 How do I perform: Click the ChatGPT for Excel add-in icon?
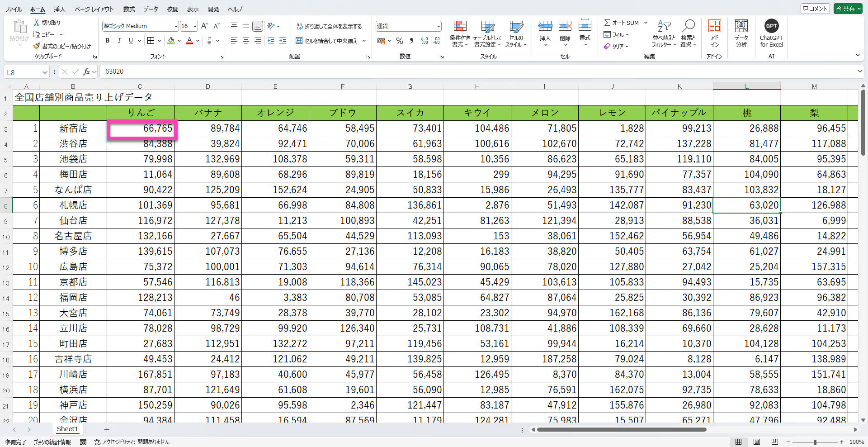[x=771, y=27]
